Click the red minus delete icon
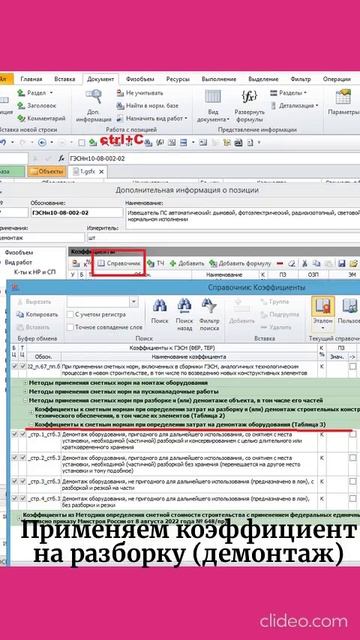The height and width of the screenshot is (640, 360). click(x=280, y=263)
